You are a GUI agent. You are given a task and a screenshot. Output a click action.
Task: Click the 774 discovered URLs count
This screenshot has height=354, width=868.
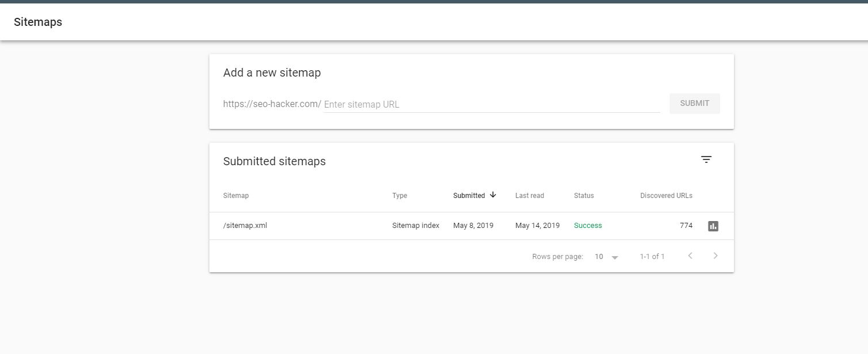pos(686,226)
